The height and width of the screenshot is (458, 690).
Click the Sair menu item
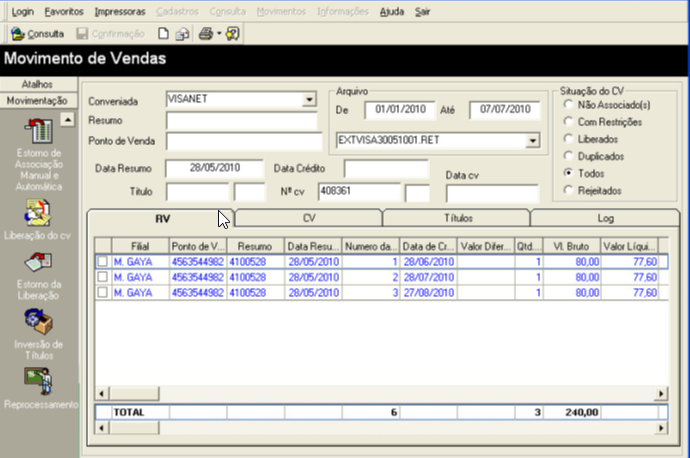(x=422, y=12)
